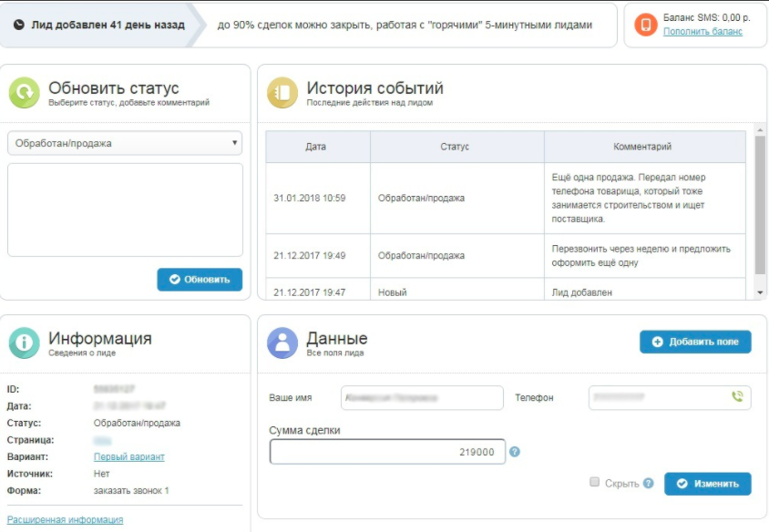Click the "Изменить" button
Image resolution: width=769 pixels, height=532 pixels.
(708, 484)
